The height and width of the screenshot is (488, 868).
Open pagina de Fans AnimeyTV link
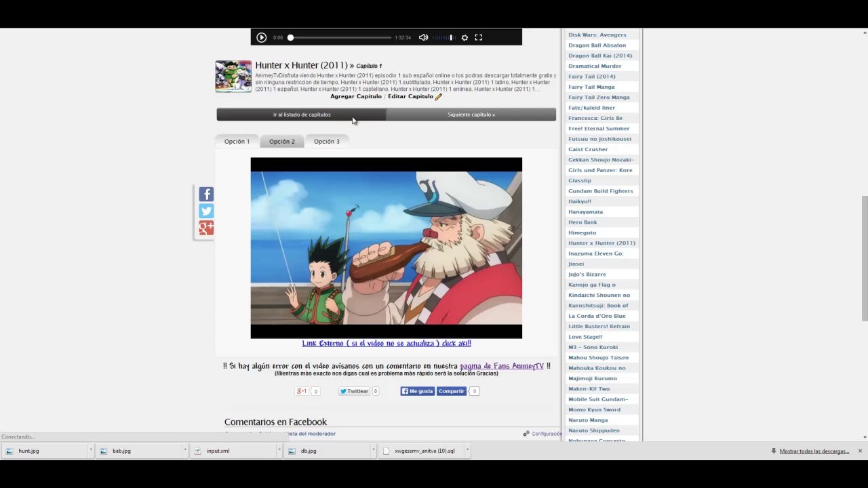(x=502, y=366)
